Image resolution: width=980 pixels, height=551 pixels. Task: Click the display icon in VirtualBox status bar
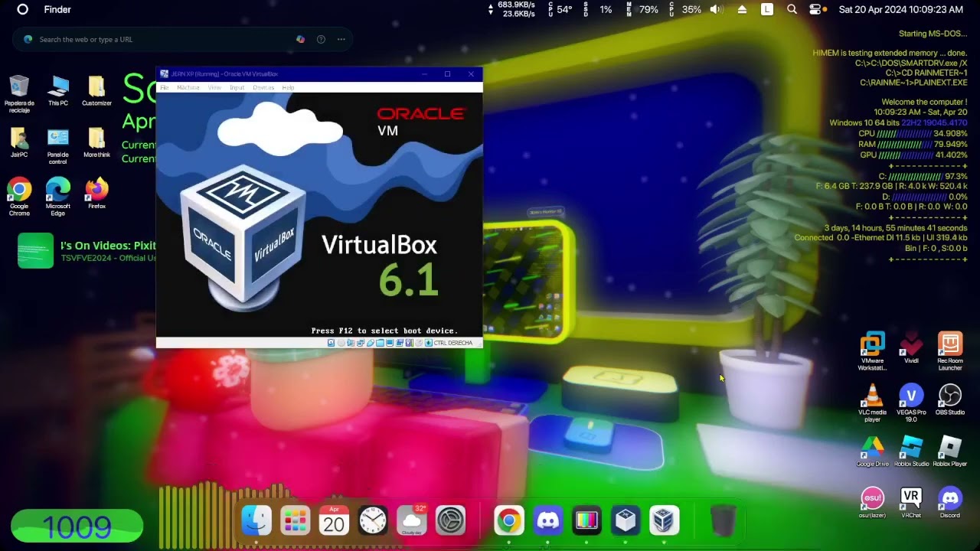pos(390,343)
